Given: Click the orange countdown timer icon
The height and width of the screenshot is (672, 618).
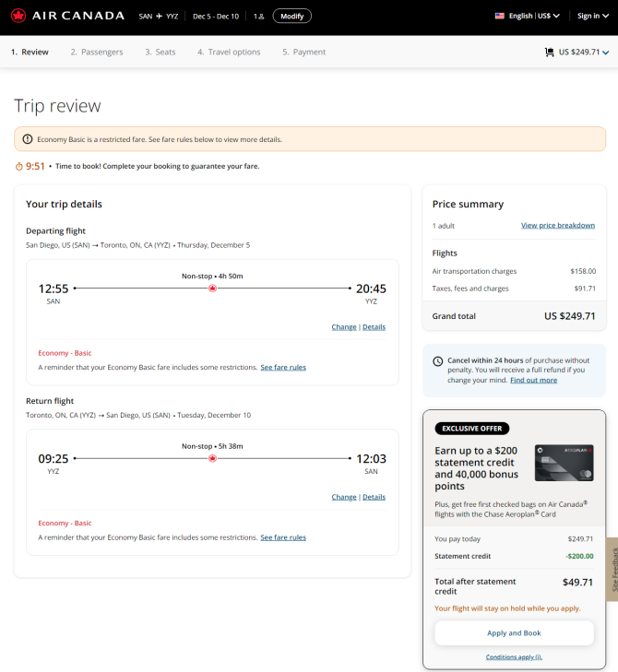Looking at the screenshot, I should point(18,166).
